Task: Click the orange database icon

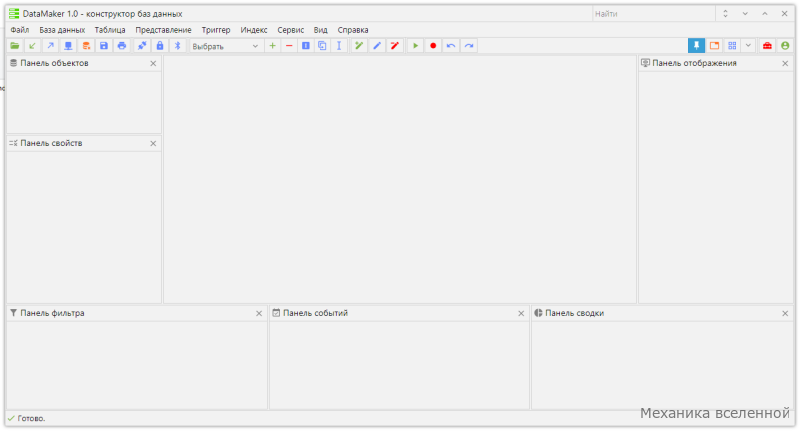Action: tap(86, 46)
